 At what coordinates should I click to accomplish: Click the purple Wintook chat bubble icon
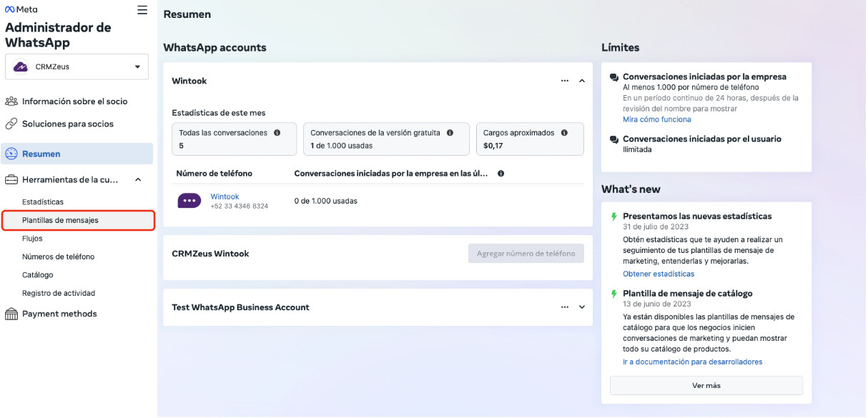pos(189,201)
